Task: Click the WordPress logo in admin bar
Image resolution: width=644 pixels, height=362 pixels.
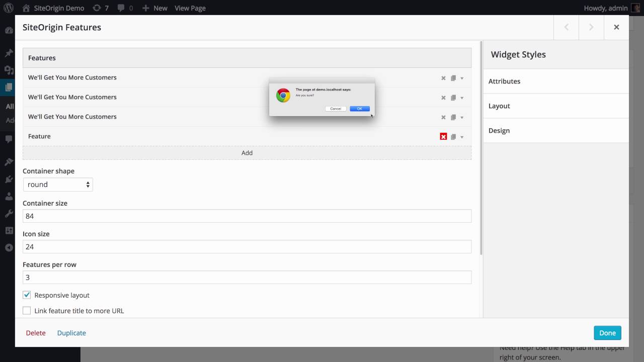Action: point(8,8)
